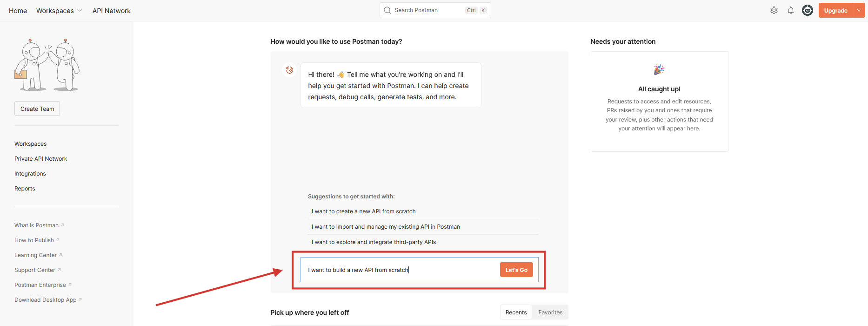Open Integrations from the sidebar

tap(30, 173)
